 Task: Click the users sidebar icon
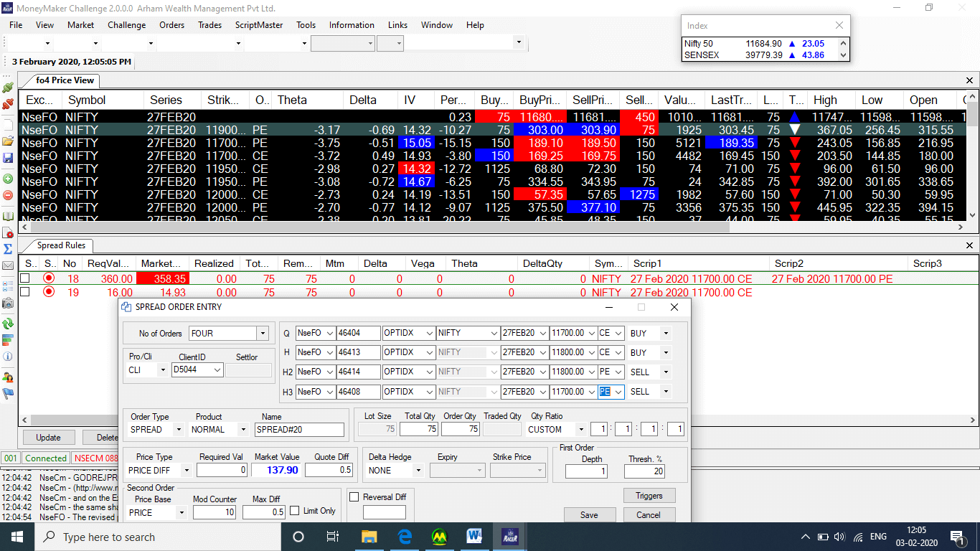point(8,377)
